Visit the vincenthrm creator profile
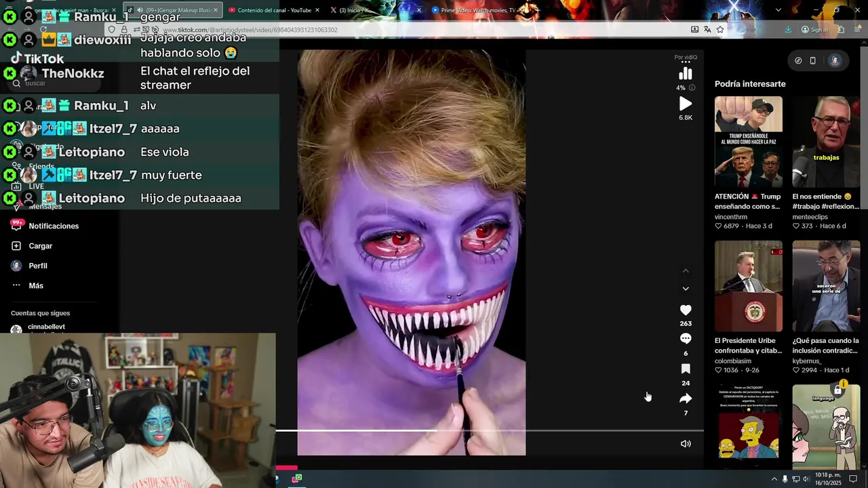This screenshot has height=488, width=868. (x=731, y=217)
